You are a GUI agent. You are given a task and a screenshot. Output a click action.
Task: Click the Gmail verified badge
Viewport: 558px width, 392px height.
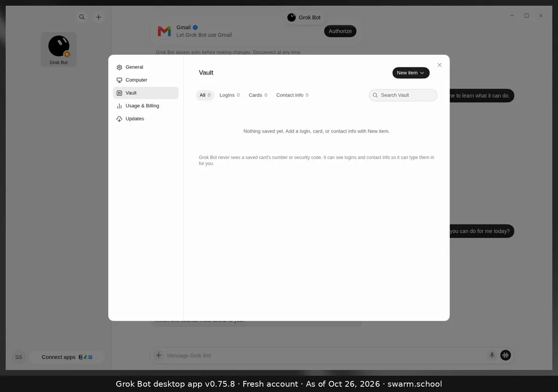click(x=196, y=27)
